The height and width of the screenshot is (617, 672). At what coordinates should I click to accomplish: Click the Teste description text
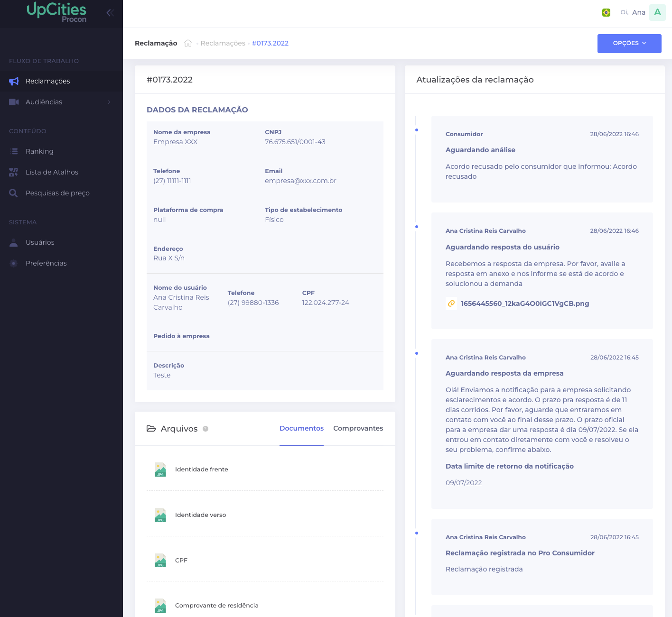click(162, 375)
